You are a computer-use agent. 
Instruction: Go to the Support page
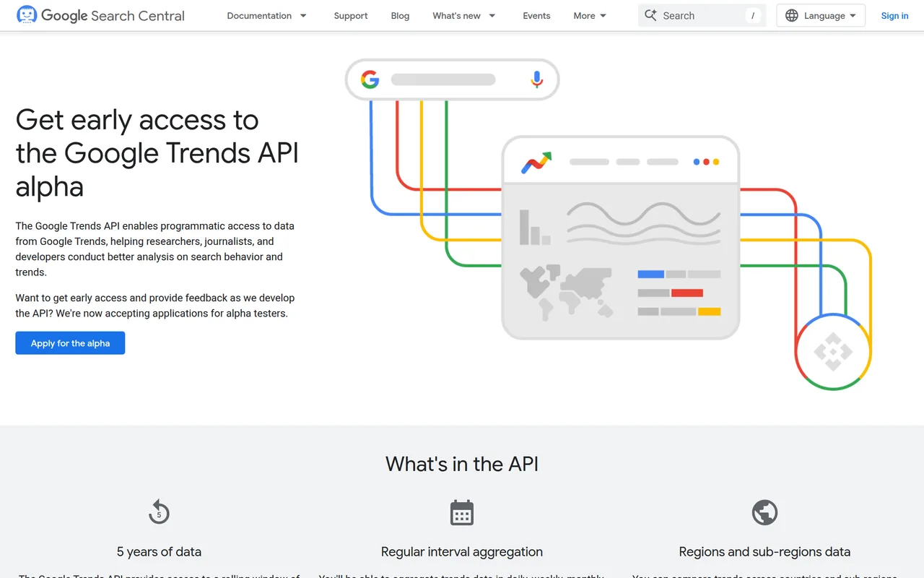351,15
